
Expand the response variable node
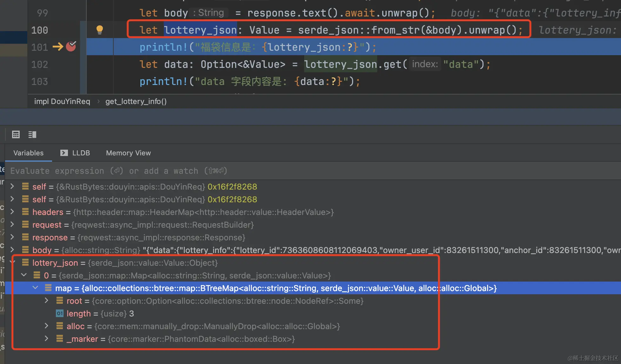12,237
